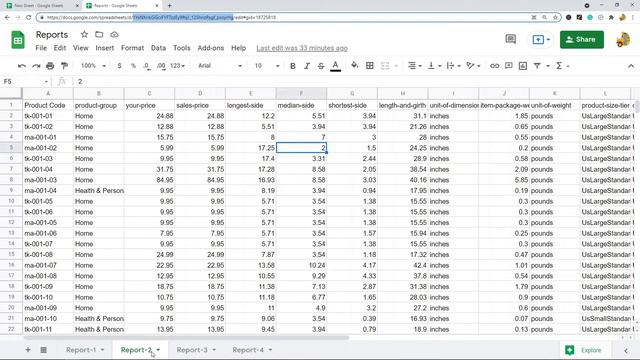The width and height of the screenshot is (640, 360).
Task: Insert a comment from the toolbar
Action: pos(509,66)
